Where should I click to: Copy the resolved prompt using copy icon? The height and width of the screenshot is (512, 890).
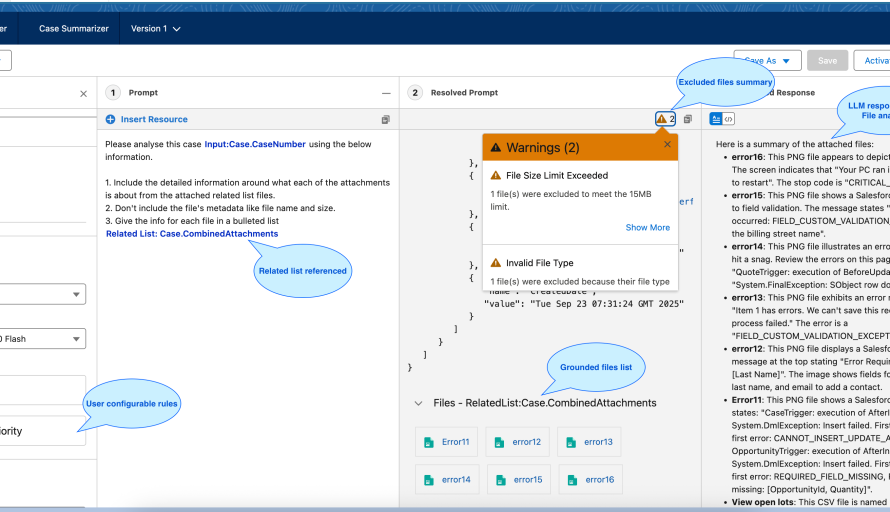point(687,119)
